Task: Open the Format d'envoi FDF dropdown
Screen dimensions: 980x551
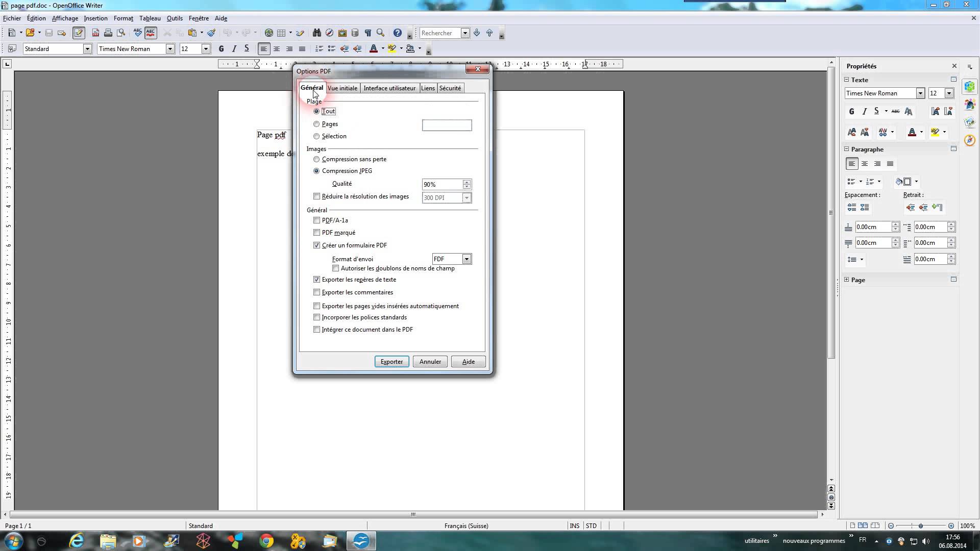Action: 466,259
